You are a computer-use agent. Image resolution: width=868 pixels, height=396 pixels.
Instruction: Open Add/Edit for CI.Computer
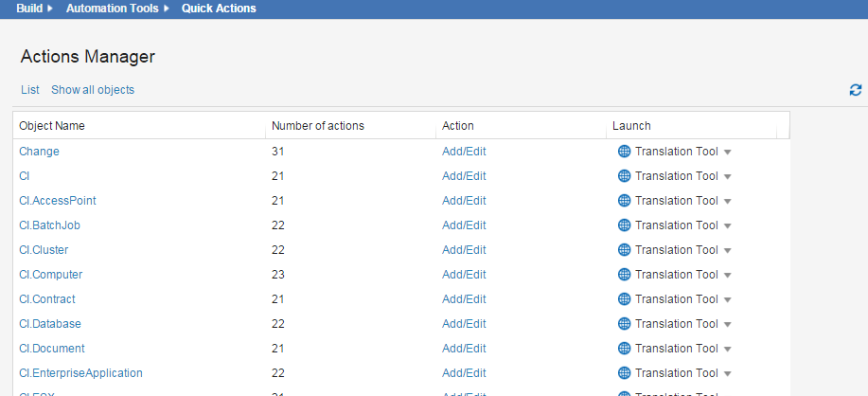click(x=464, y=275)
